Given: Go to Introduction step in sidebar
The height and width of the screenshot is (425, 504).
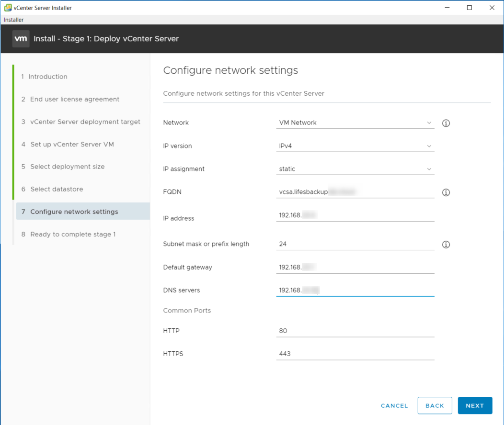Looking at the screenshot, I should [x=47, y=77].
